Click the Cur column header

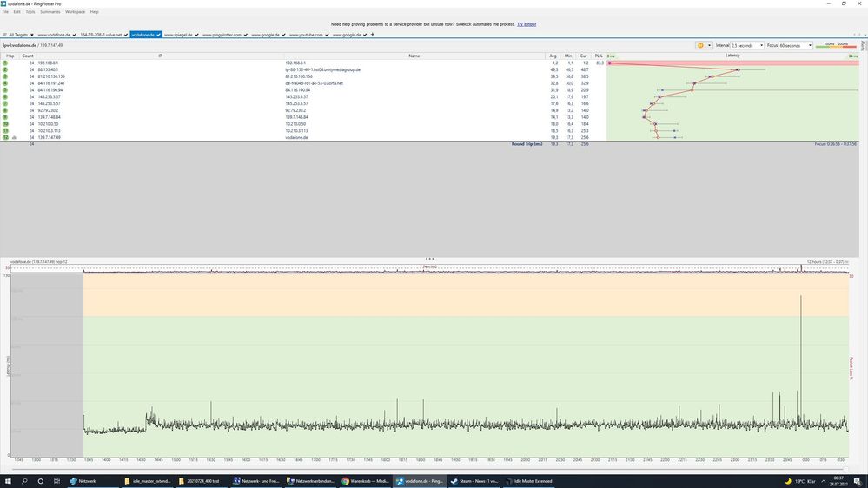tap(584, 56)
